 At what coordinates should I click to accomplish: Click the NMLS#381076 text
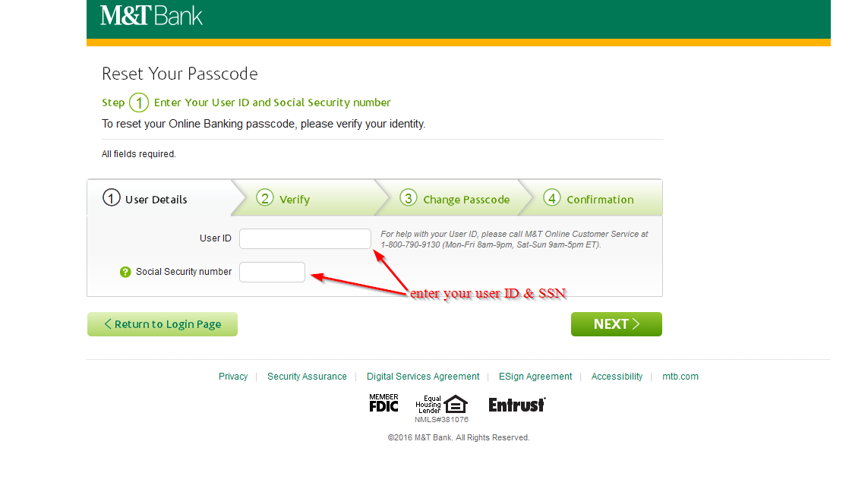(x=442, y=420)
